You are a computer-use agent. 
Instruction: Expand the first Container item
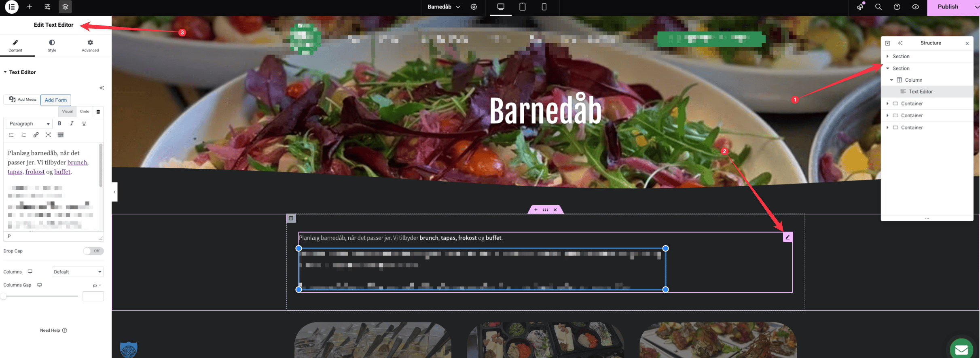[x=887, y=104]
